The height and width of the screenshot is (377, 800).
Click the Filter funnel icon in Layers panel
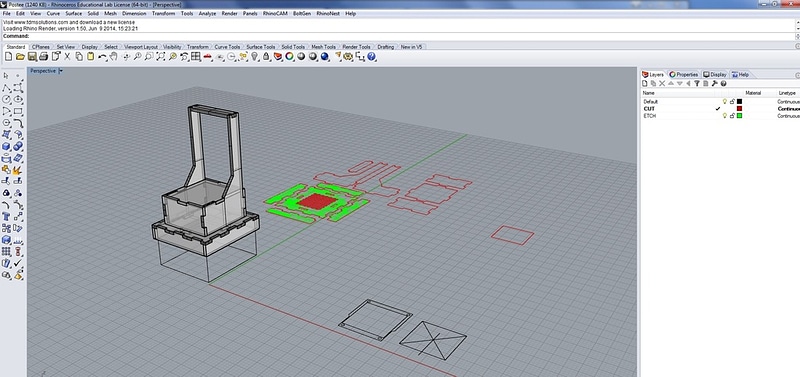(696, 83)
